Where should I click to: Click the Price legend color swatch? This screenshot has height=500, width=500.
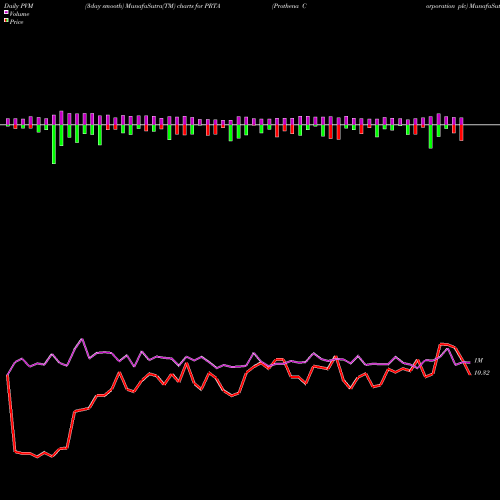(x=6, y=21)
